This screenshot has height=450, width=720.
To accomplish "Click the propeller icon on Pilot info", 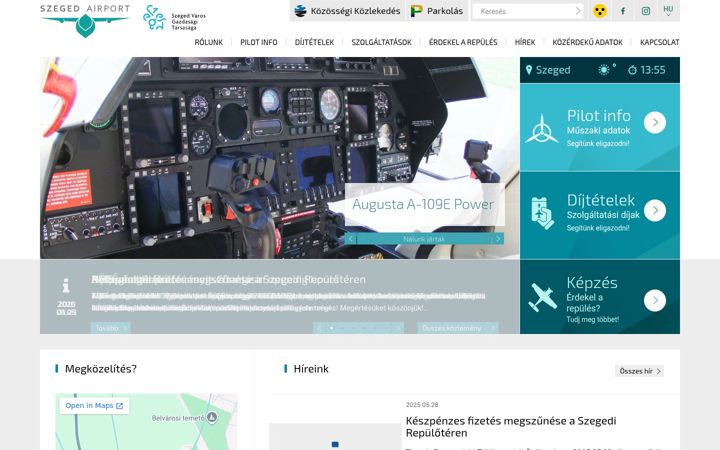I will click(542, 129).
